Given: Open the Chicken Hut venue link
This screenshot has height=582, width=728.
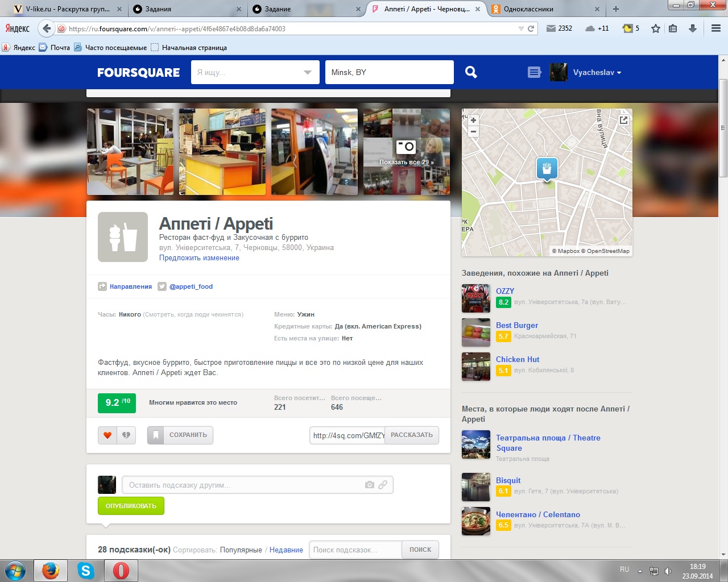Looking at the screenshot, I should pyautogui.click(x=518, y=359).
